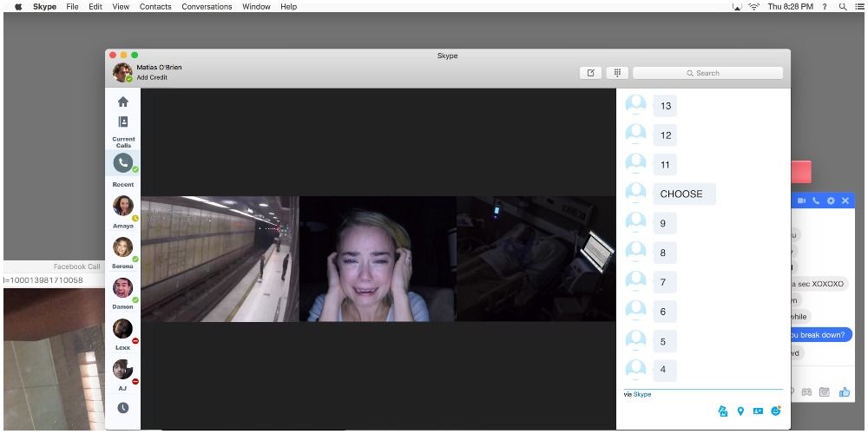Open AJ's conversation
The image size is (868, 434).
[x=123, y=369]
